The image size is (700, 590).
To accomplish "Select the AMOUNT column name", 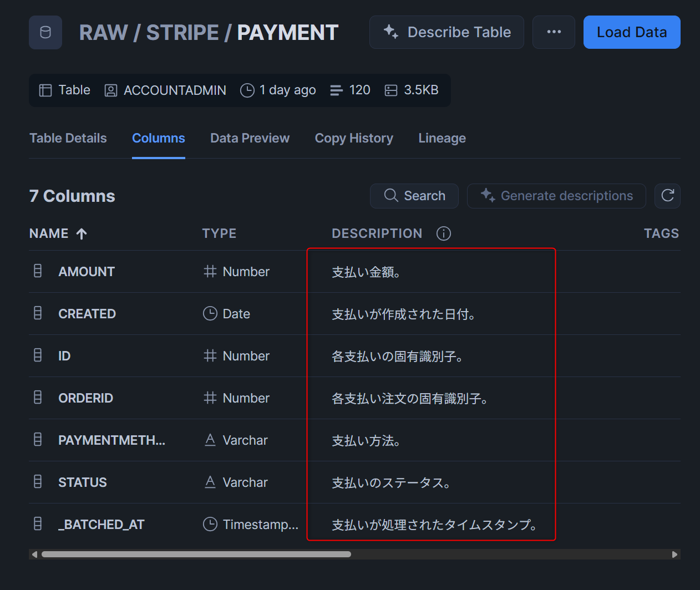I will pos(87,272).
